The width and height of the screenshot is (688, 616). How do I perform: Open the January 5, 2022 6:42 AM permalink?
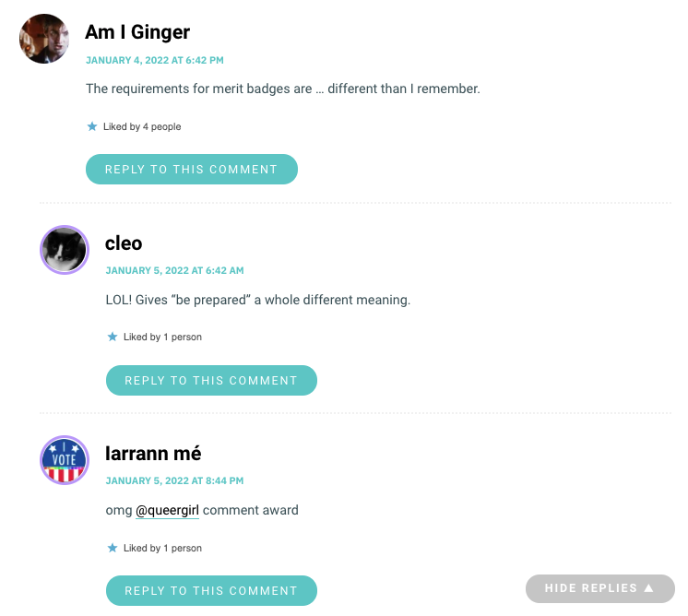click(174, 270)
